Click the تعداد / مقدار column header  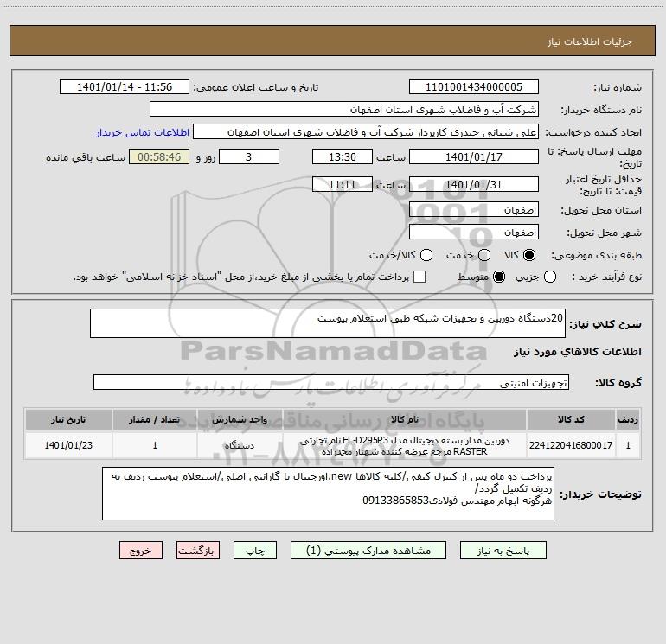click(x=155, y=419)
